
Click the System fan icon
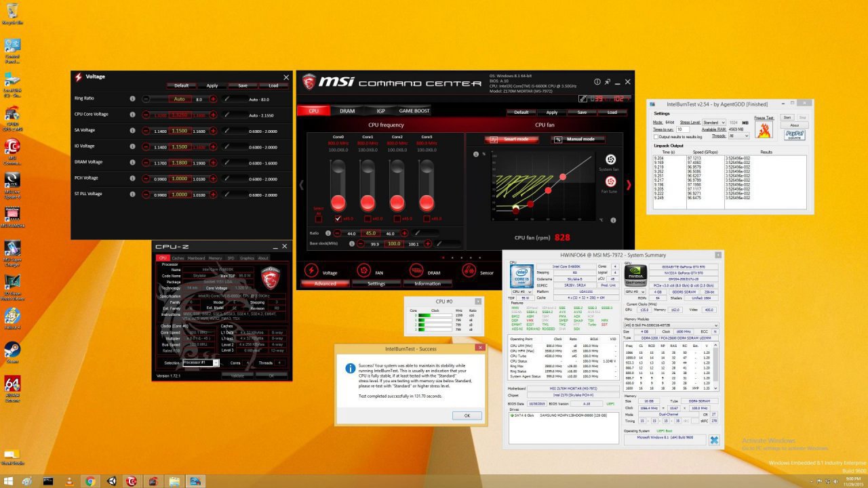pyautogui.click(x=610, y=159)
